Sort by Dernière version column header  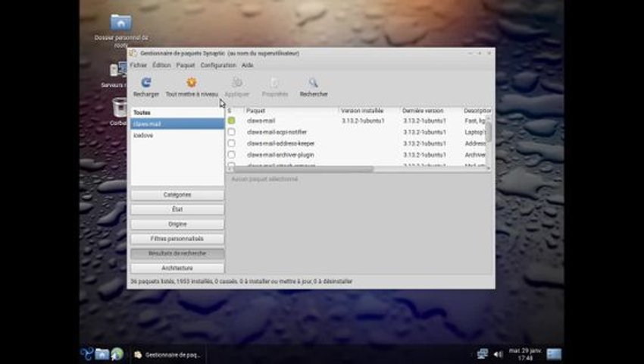tap(430, 111)
